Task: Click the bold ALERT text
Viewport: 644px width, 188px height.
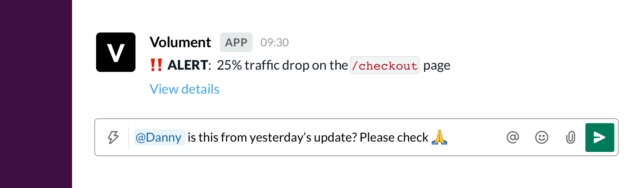Action: tap(188, 65)
